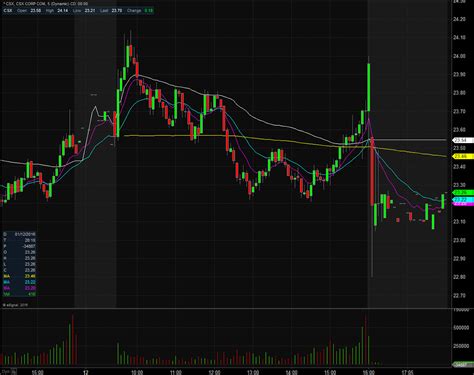Viewport: 474px width, 375px height.
Task: Click the 23.30 price axis label
Action: [x=459, y=185]
